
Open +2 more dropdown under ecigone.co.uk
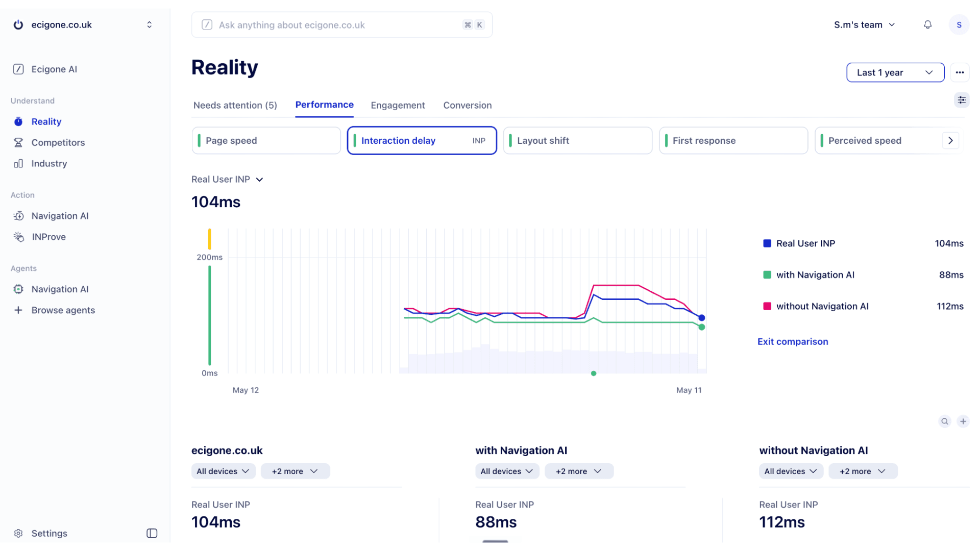[295, 471]
